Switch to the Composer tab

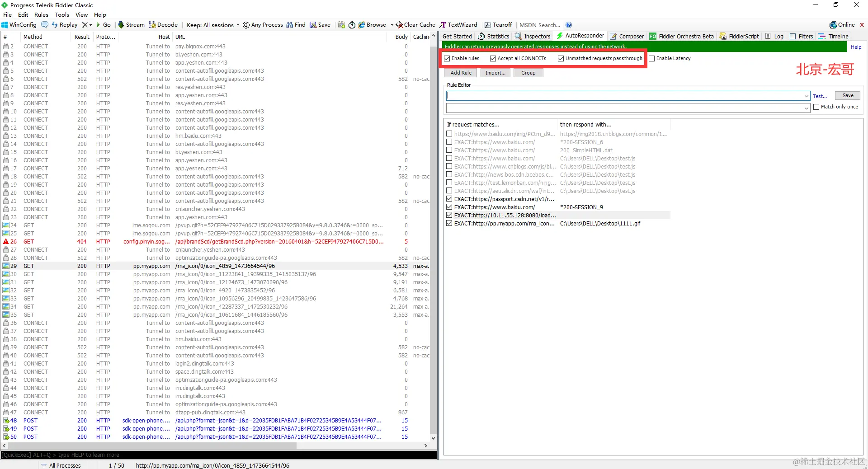[x=627, y=36]
